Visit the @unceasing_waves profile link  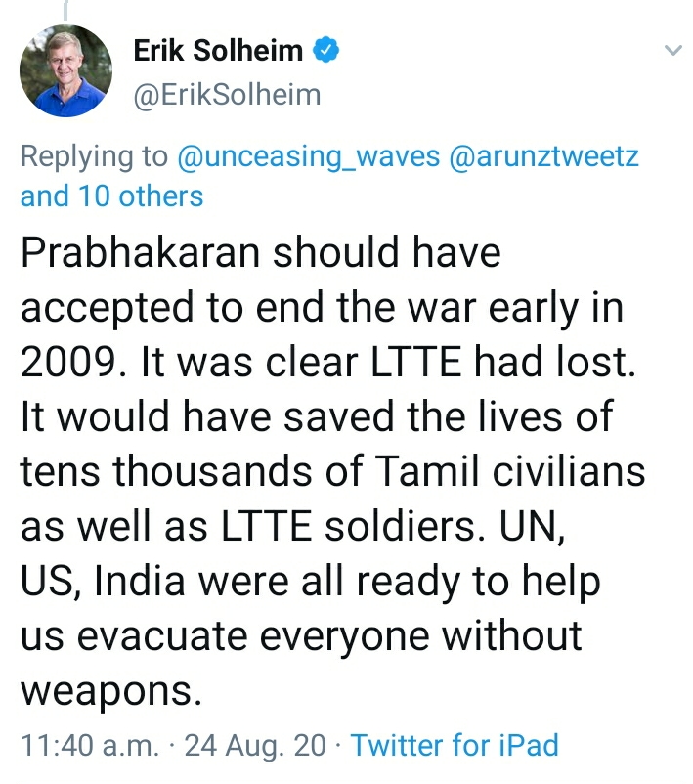point(307,156)
